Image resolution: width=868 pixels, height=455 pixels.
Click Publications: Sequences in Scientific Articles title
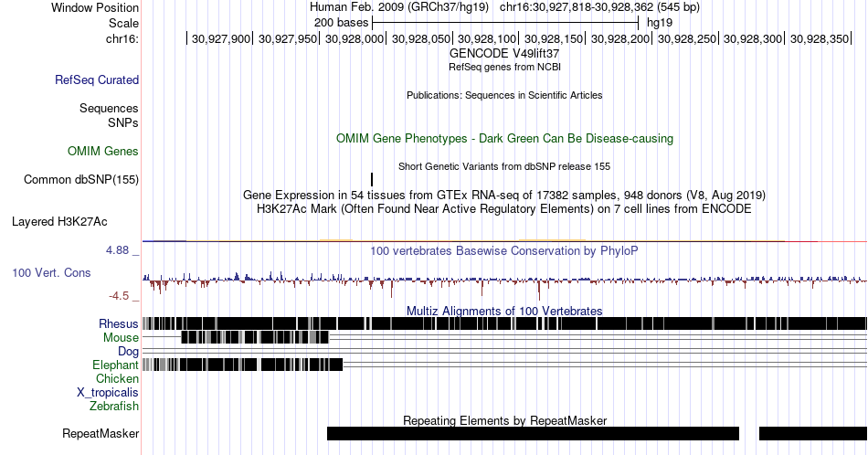504,95
